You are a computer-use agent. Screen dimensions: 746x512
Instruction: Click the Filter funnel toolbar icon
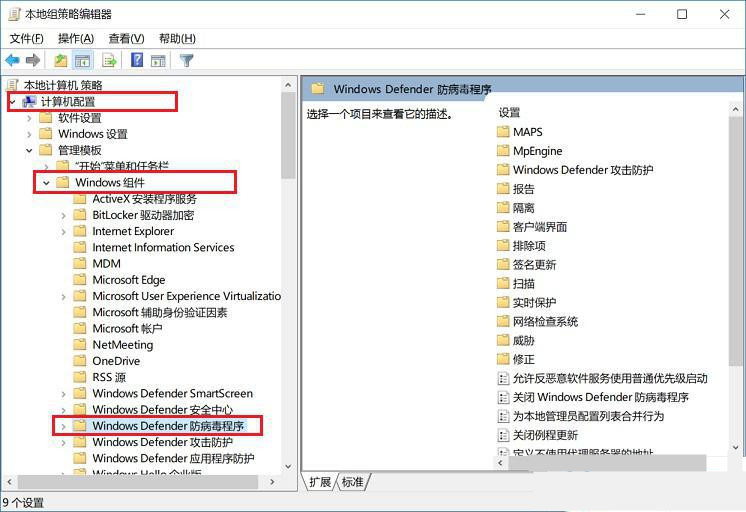click(186, 60)
